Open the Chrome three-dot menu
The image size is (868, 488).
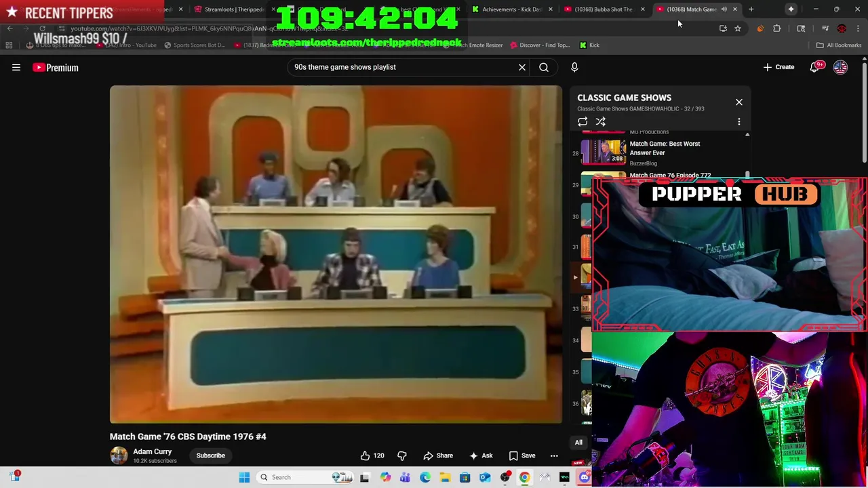point(858,28)
